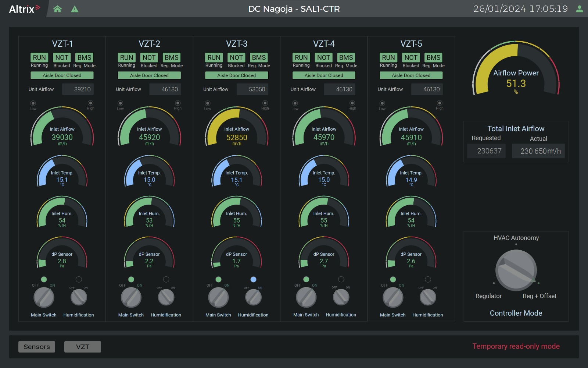Click VZT-2 NOT Blocked indicator
The width and height of the screenshot is (588, 368).
point(149,57)
